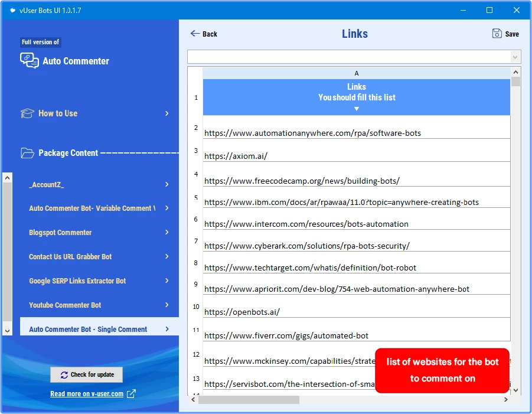Image resolution: width=532 pixels, height=414 pixels.
Task: Expand Contact Us URL Grabber Bot chevron
Action: point(167,256)
